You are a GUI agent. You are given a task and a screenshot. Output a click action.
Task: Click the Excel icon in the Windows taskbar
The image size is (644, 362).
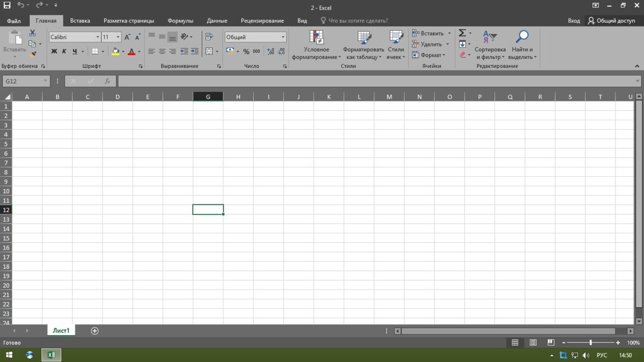tap(51, 355)
